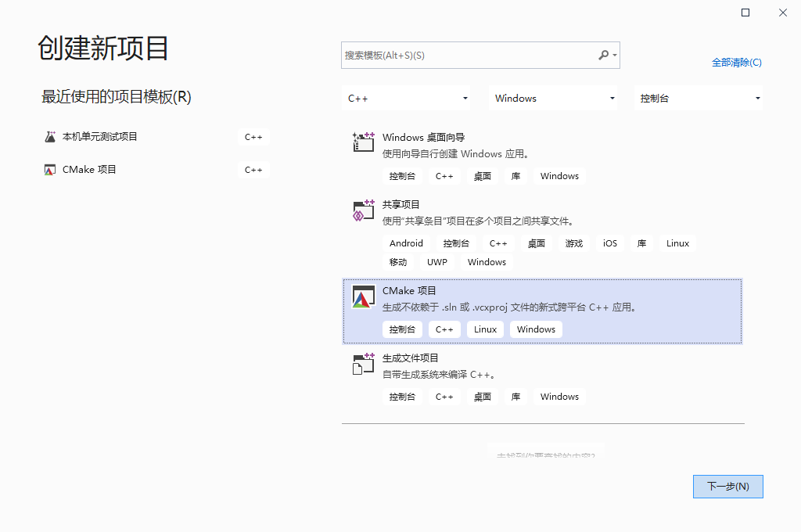The height and width of the screenshot is (532, 801).
Task: Click the 自带生成系统来编译 C++ description
Action: point(439,375)
